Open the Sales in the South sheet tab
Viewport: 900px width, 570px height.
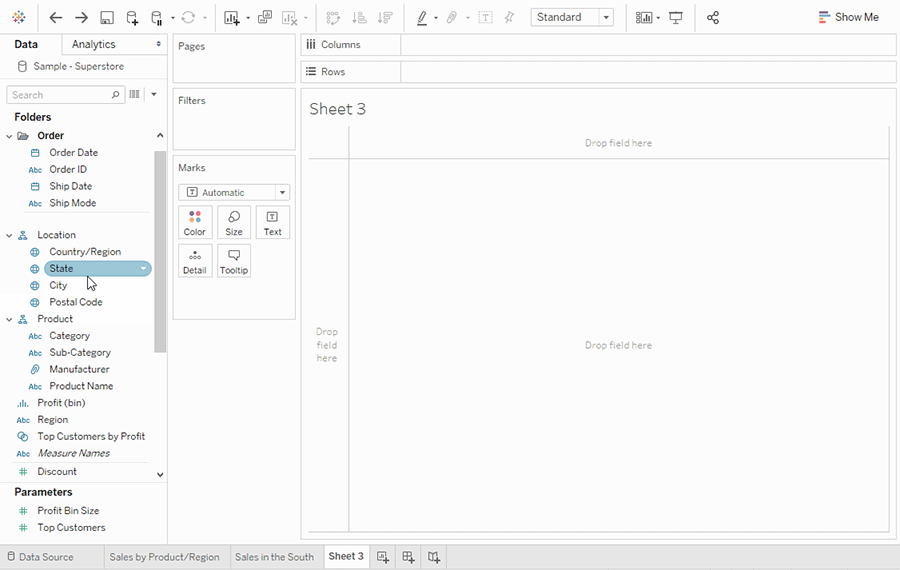(x=274, y=557)
